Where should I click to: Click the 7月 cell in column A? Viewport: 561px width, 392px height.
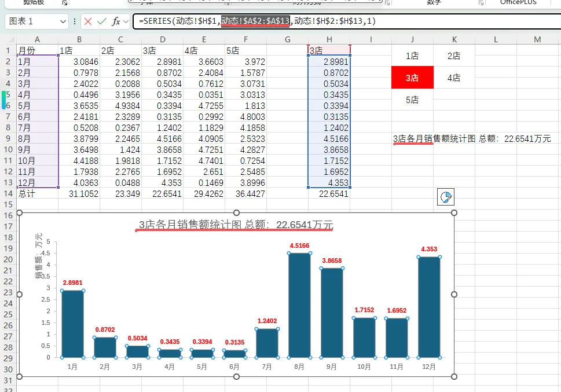37,127
